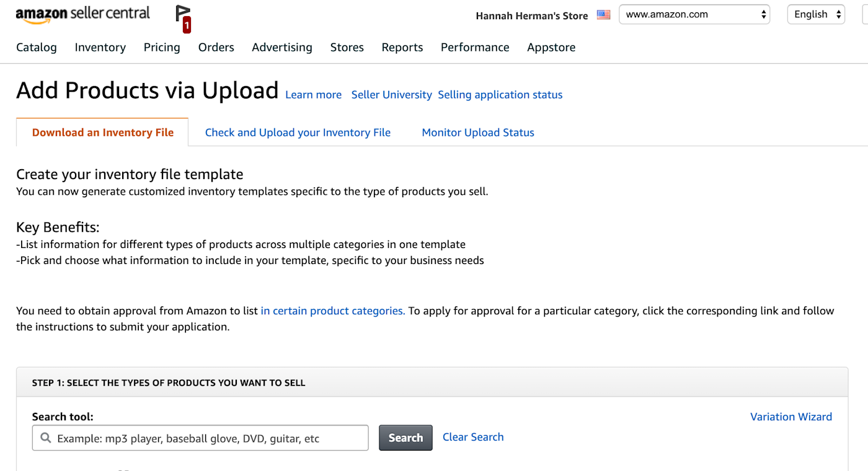Open the Selling application status link
Image resolution: width=868 pixels, height=471 pixels.
500,95
